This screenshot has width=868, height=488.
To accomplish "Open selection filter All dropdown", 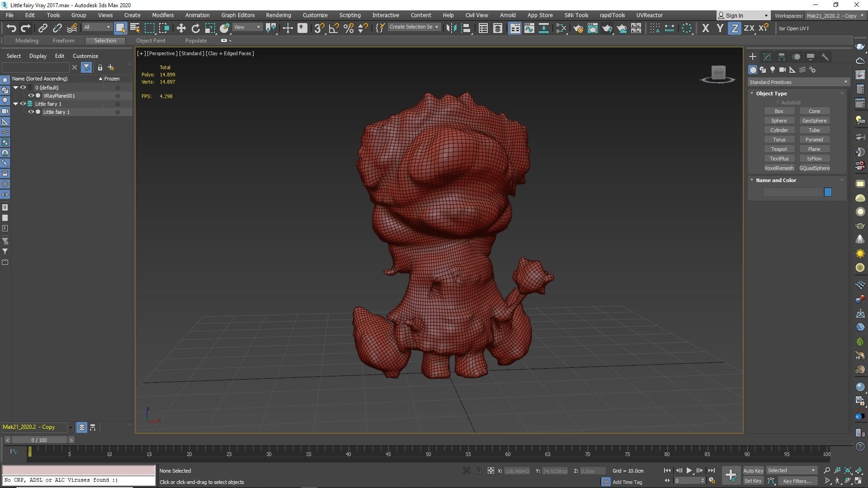I will pos(97,27).
